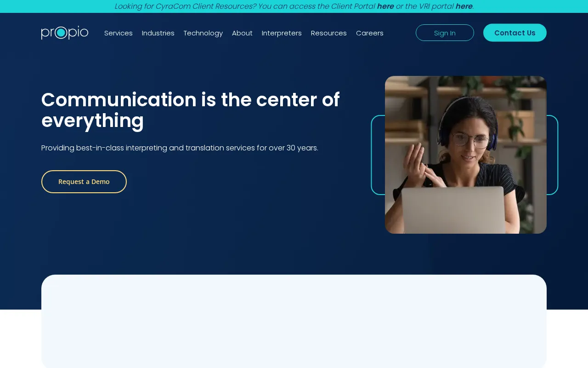588x368 pixels.
Task: Click the Request a Demo button
Action: pyautogui.click(x=84, y=182)
